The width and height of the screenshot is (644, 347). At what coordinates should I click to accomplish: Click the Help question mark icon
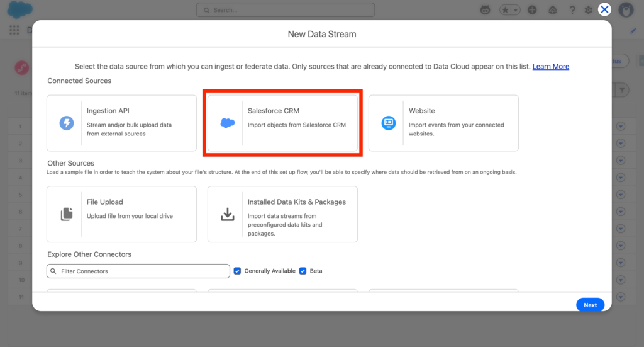point(572,10)
